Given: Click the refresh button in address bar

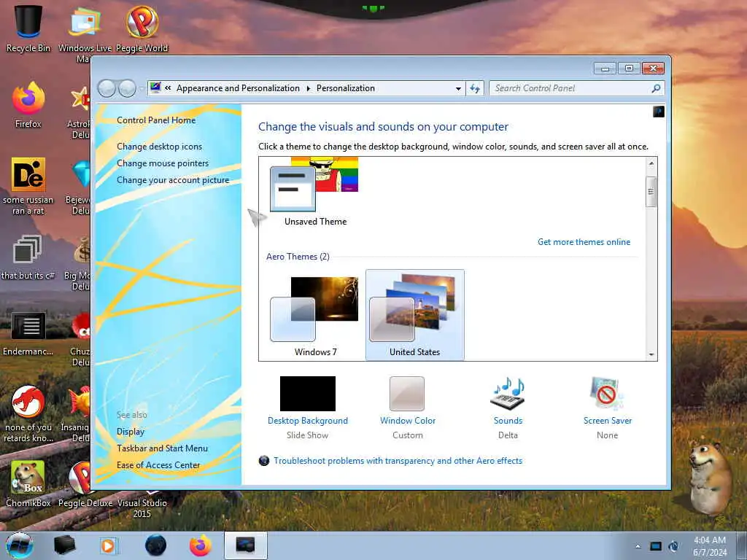Looking at the screenshot, I should click(475, 88).
